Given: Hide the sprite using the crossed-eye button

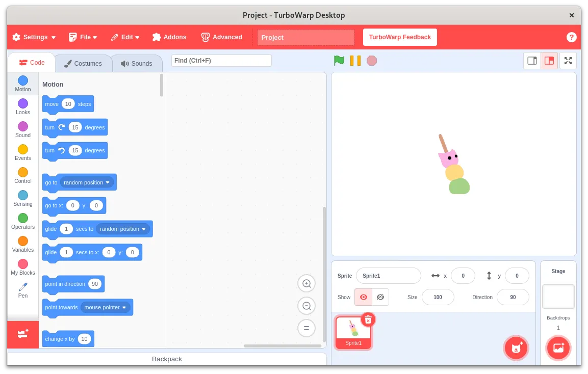Looking at the screenshot, I should 380,297.
